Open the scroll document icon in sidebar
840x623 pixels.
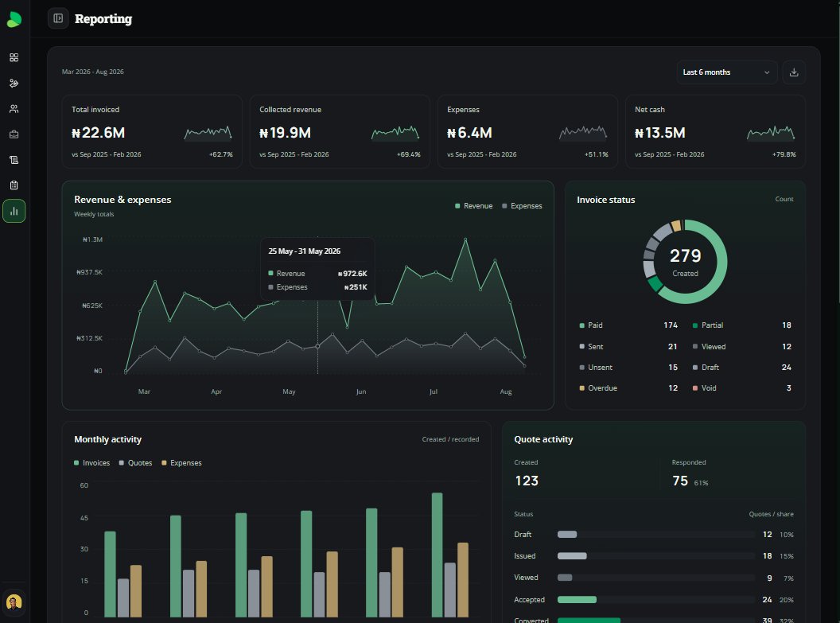(14, 160)
